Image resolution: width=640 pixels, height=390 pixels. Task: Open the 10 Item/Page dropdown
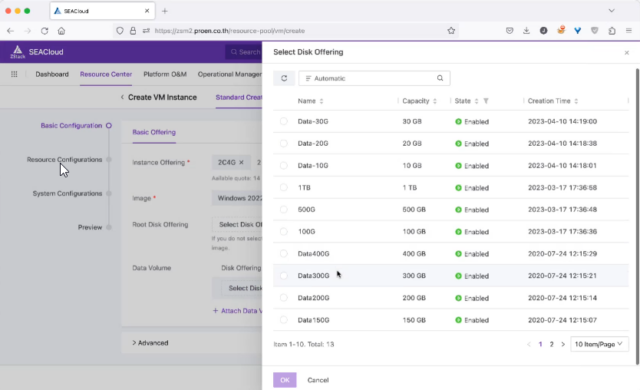tap(599, 344)
